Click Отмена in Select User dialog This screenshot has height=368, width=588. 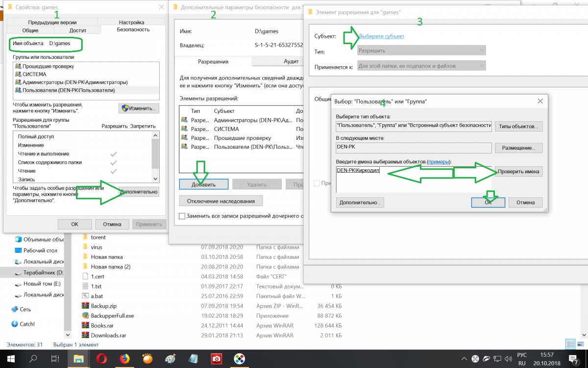click(x=526, y=202)
